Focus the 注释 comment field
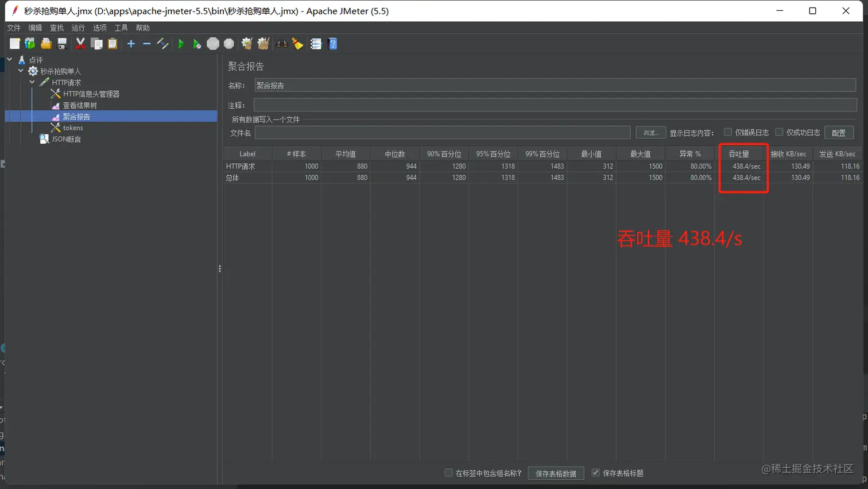This screenshot has height=489, width=868. pyautogui.click(x=555, y=105)
